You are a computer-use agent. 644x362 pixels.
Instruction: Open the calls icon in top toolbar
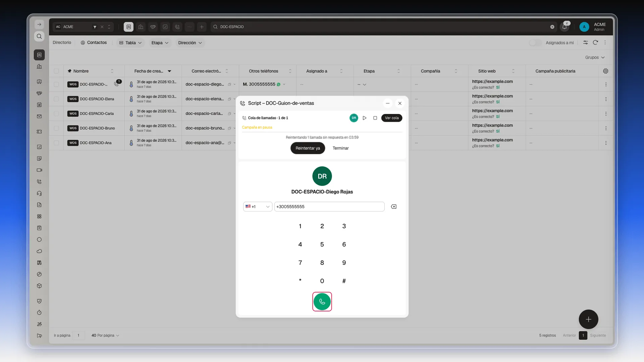tap(177, 27)
